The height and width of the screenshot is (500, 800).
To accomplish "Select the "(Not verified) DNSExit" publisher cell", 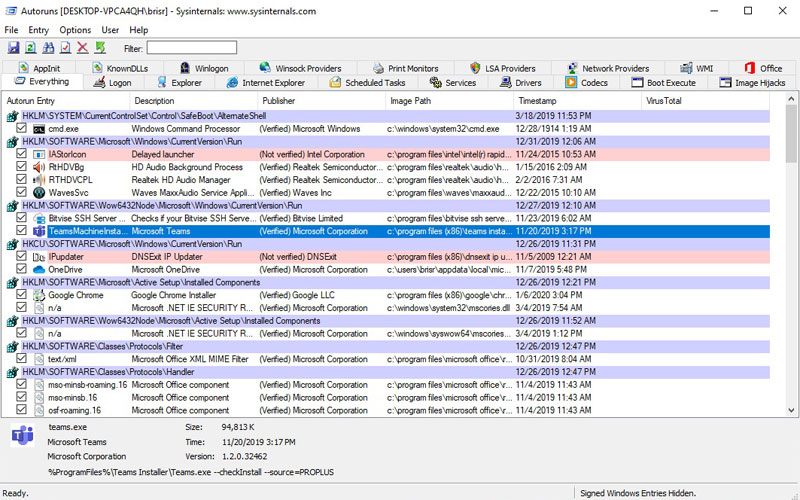I will tap(297, 257).
